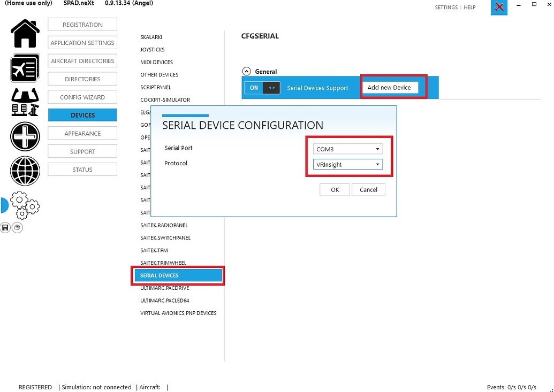Screen dimensions: 554x392
Task: Confirm the dialog with OK
Action: (x=335, y=190)
